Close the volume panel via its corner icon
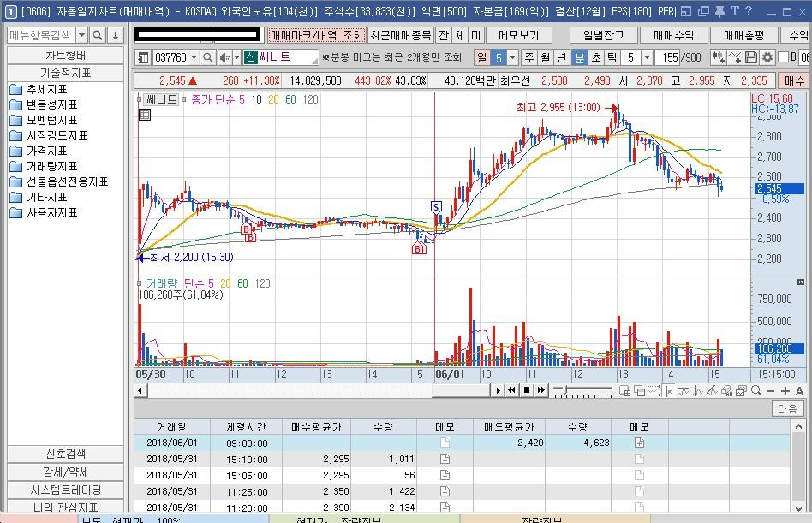The width and height of the screenshot is (812, 523). pos(801,282)
